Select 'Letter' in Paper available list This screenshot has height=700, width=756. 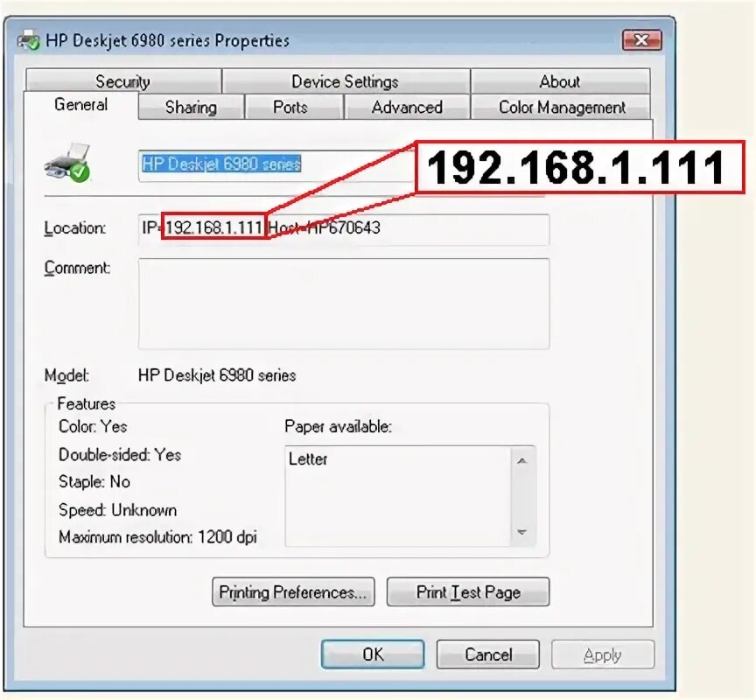click(x=308, y=459)
